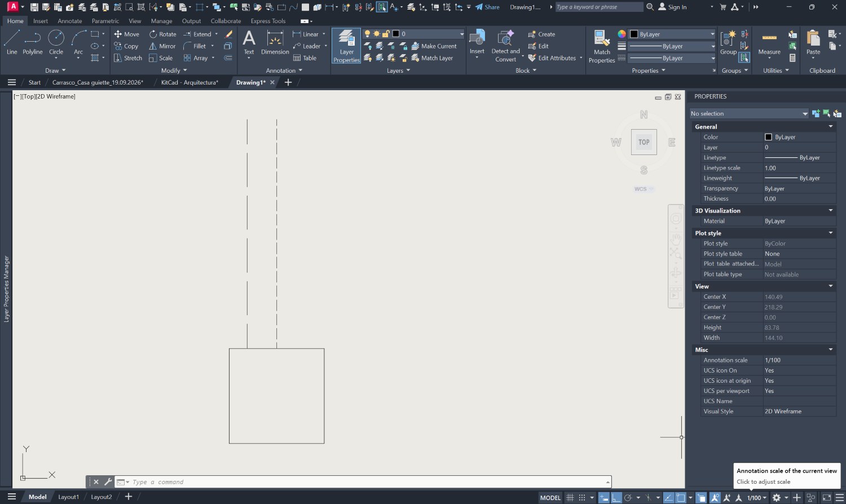
Task: Toggle ortho mode in status bar
Action: click(x=616, y=498)
